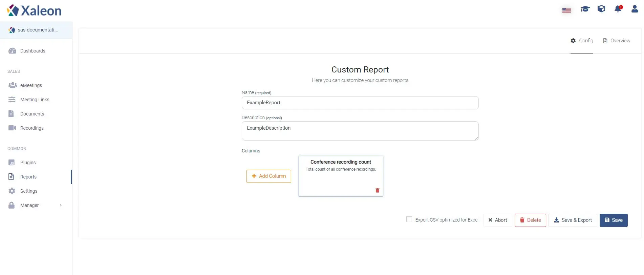The width and height of the screenshot is (644, 275).
Task: Go to Dashboards in sidebar
Action: click(36, 51)
